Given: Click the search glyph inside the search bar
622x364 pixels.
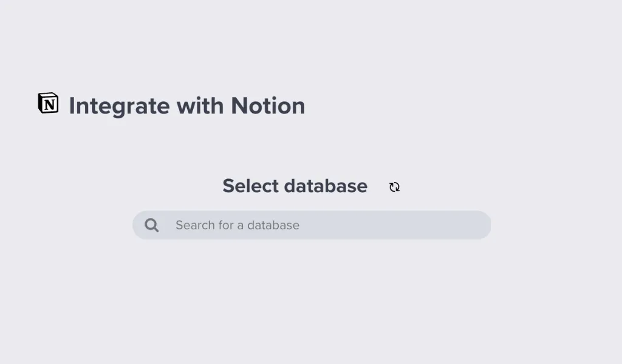Looking at the screenshot, I should coord(151,224).
